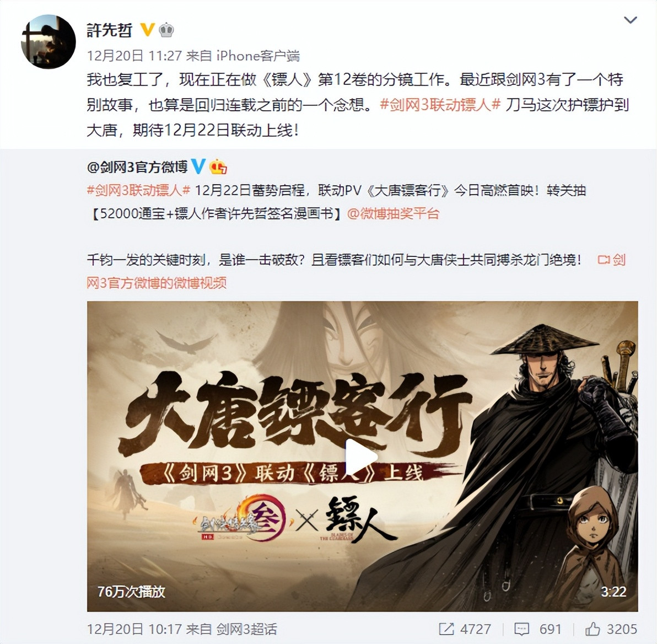Viewport: 657px width, 644px height.
Task: Click the 12月20日 10:17 timestamp of original post
Action: (134, 629)
